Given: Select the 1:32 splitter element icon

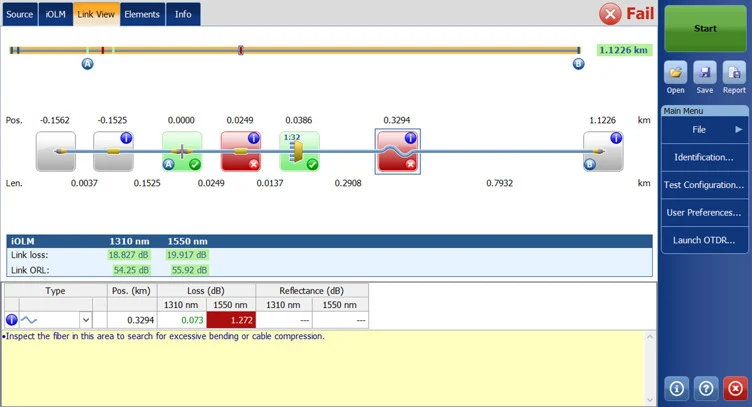Looking at the screenshot, I should [x=299, y=152].
